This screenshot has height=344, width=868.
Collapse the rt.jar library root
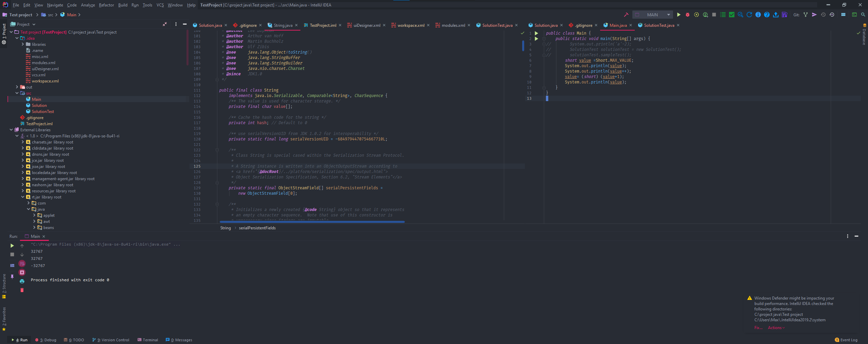[23, 197]
